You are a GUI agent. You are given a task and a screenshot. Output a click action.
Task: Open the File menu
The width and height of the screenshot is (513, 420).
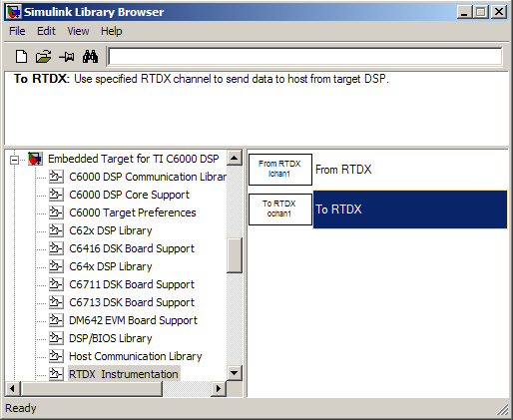tap(17, 31)
